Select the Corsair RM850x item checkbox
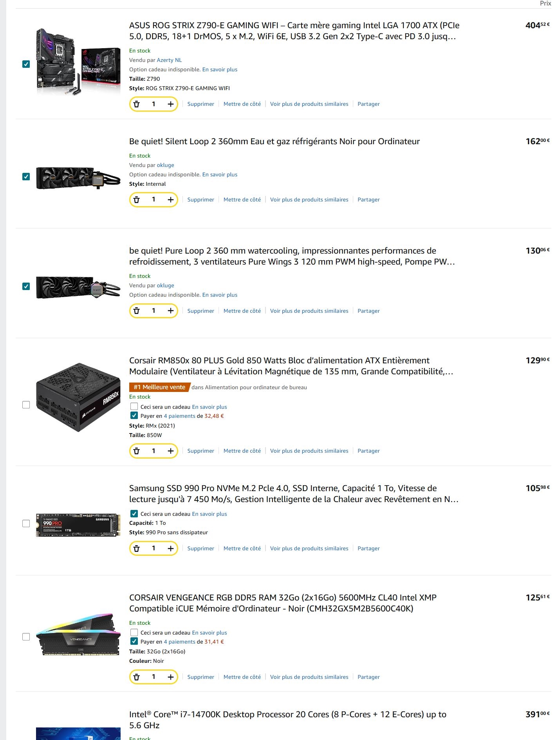 pos(26,405)
